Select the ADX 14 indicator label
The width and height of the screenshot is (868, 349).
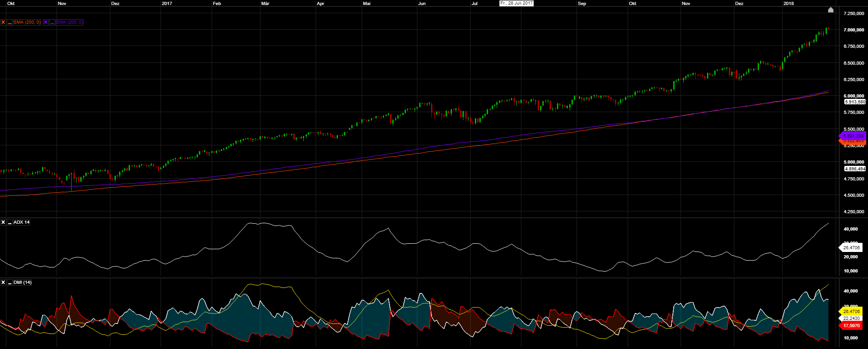pos(21,222)
